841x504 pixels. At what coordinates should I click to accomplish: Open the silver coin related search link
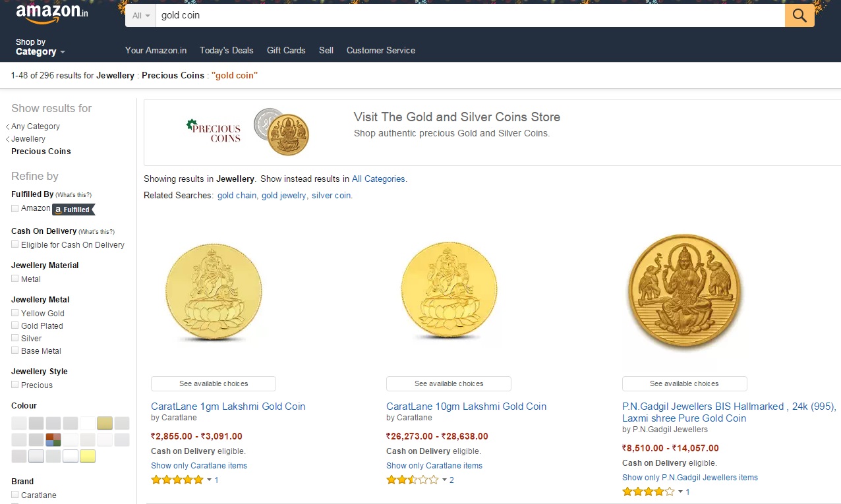pyautogui.click(x=331, y=196)
